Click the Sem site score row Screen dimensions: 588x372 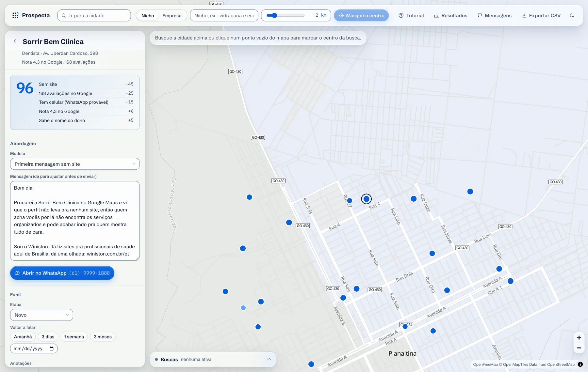tap(86, 84)
